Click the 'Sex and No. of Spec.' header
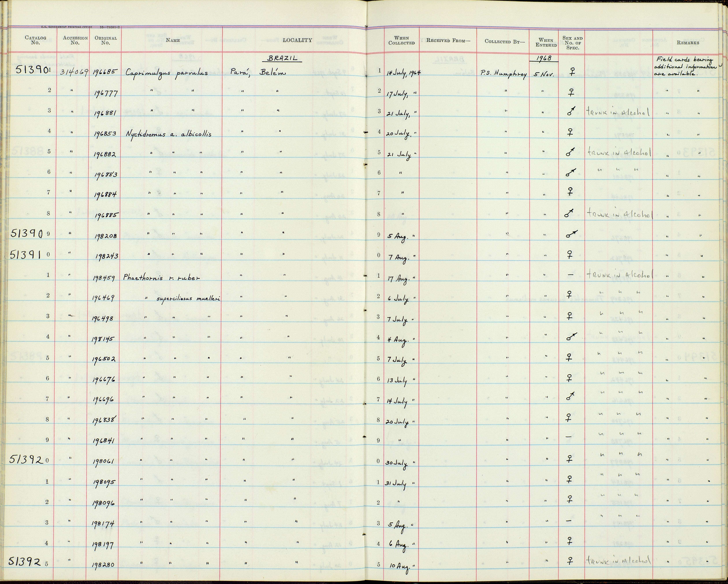Viewport: 728px width, 584px height. tap(572, 43)
